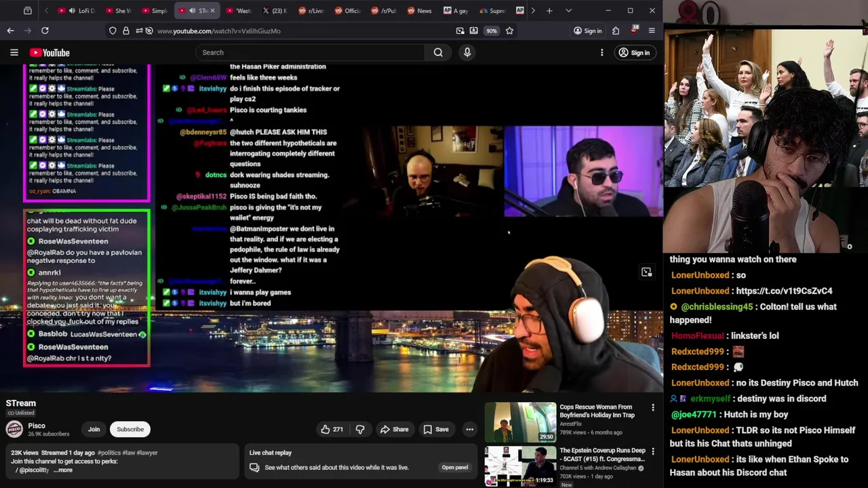
Task: Open options menu for 'Cops Rescue Woman' video
Action: [653, 408]
